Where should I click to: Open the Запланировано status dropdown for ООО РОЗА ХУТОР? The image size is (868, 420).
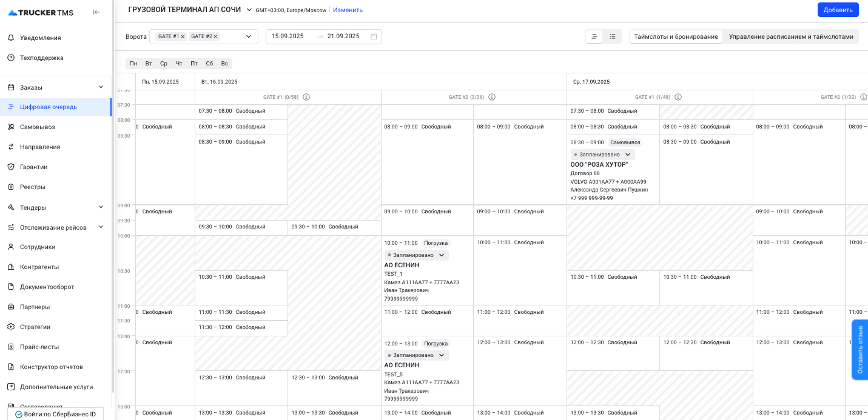coord(628,155)
